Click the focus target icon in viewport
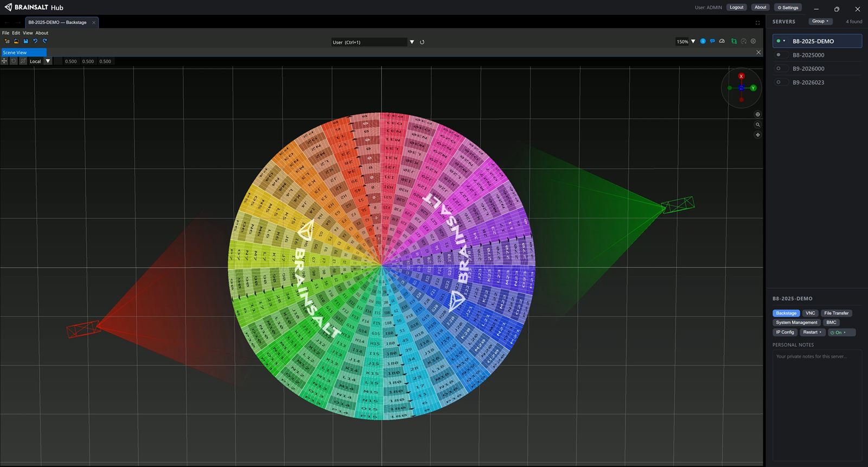Image resolution: width=868 pixels, height=467 pixels. [758, 115]
